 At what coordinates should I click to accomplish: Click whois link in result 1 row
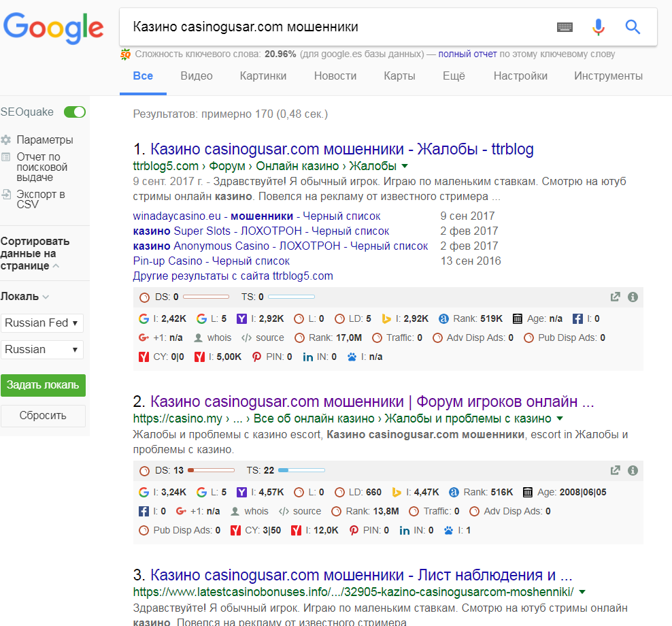[x=219, y=338]
